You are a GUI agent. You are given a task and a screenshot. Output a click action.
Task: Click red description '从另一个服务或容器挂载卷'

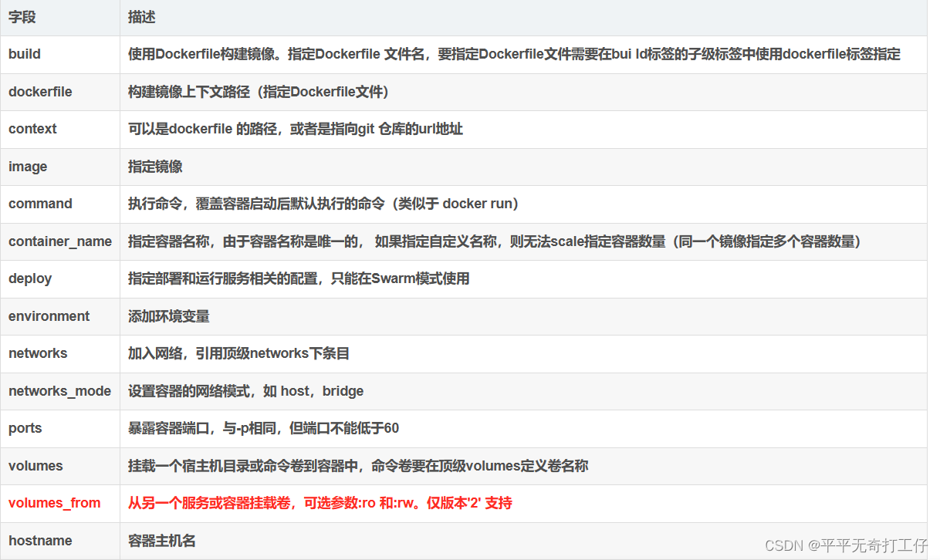[x=211, y=503]
